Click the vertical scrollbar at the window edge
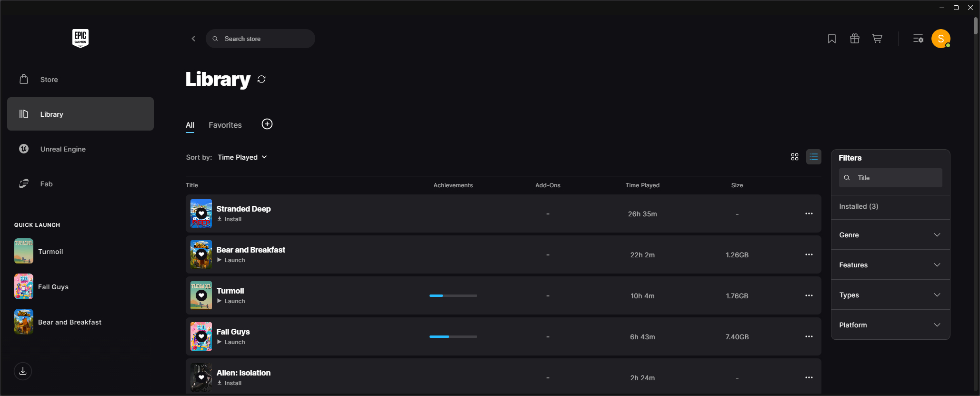The height and width of the screenshot is (396, 980). pos(976,26)
